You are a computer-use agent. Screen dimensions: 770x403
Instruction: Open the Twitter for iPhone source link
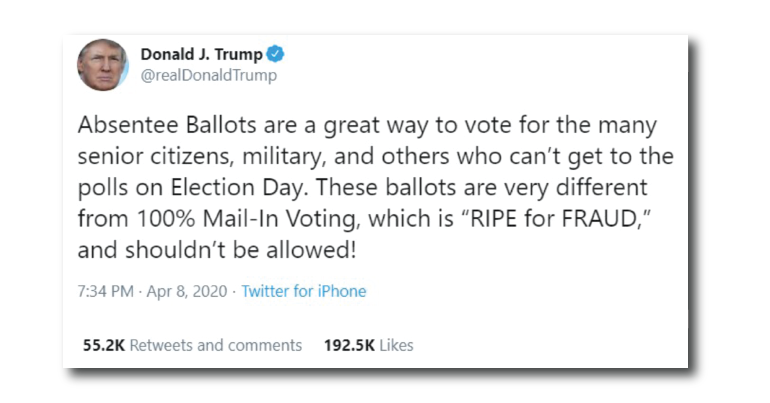click(304, 292)
